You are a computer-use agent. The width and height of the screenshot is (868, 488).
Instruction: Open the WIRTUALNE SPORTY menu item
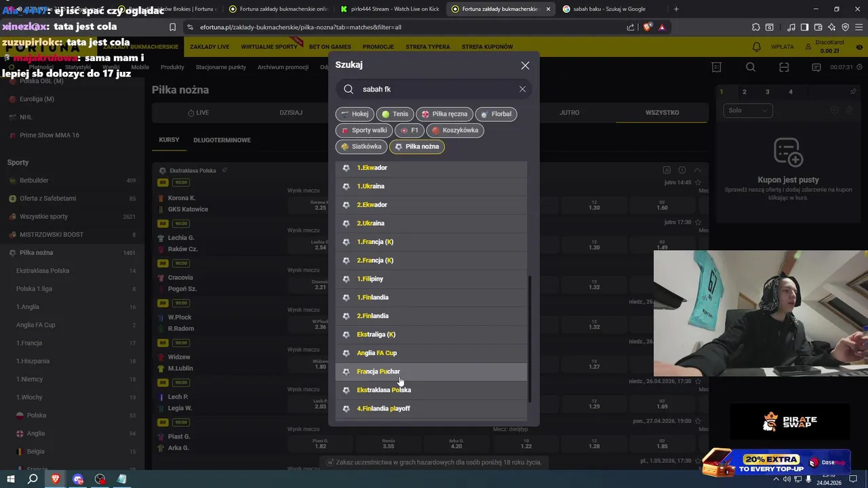269,47
